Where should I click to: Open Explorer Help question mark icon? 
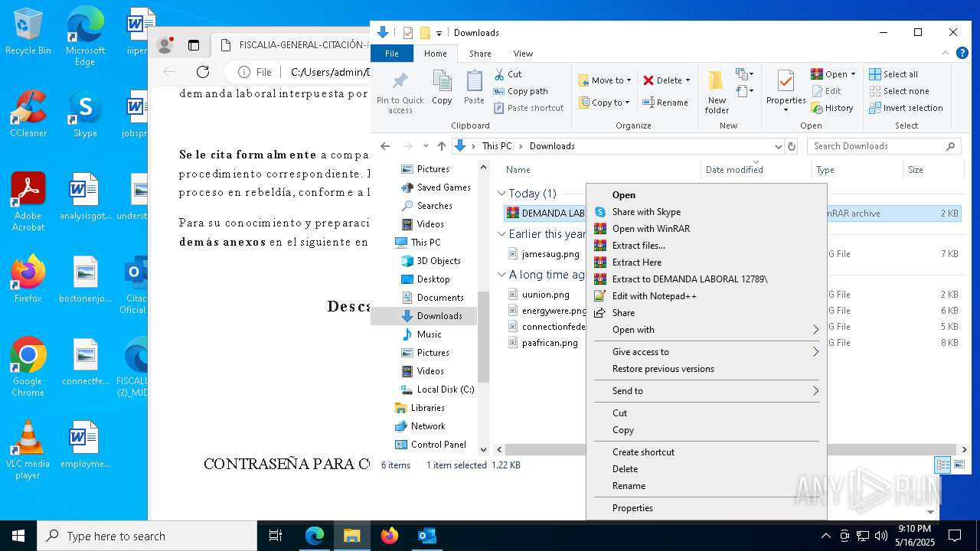point(962,54)
